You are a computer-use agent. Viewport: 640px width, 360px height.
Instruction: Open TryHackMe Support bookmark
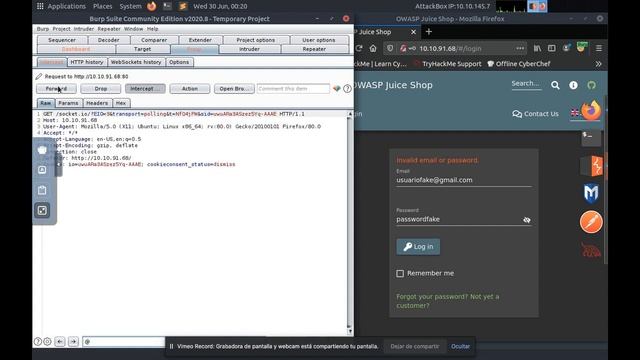click(448, 64)
